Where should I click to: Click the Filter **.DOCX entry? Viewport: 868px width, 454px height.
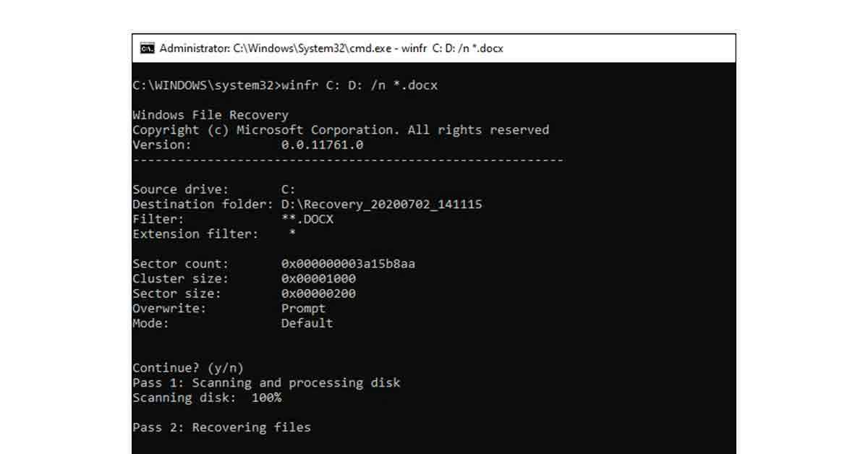click(x=307, y=219)
